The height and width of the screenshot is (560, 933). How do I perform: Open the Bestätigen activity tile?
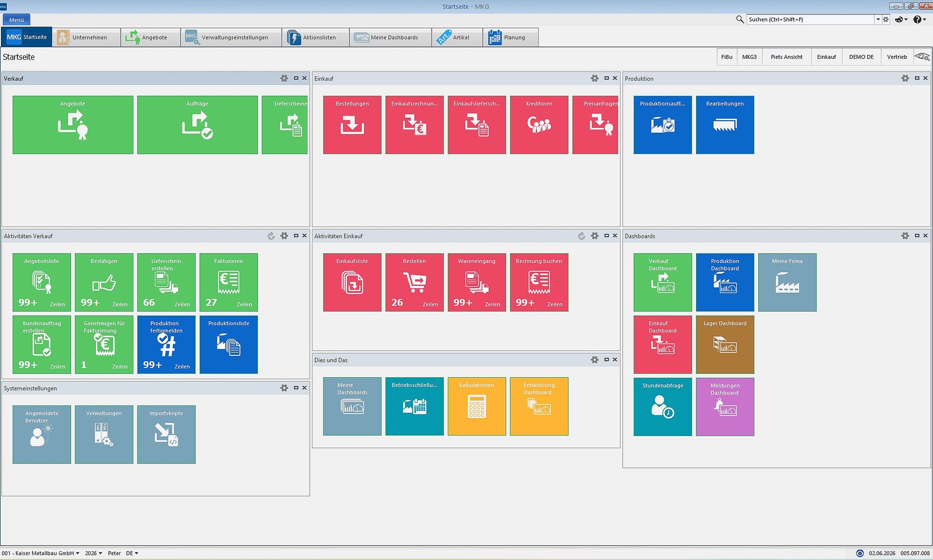(x=104, y=282)
